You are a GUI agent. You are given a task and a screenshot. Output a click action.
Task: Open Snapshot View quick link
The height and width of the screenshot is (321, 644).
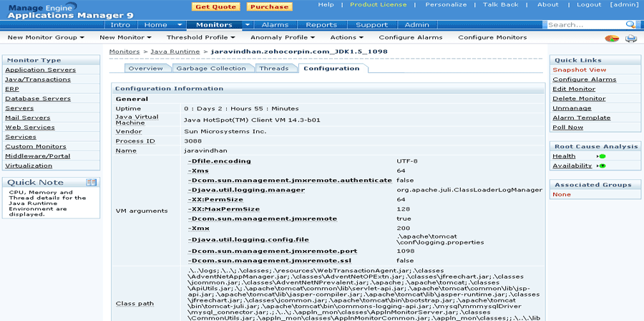tap(579, 70)
